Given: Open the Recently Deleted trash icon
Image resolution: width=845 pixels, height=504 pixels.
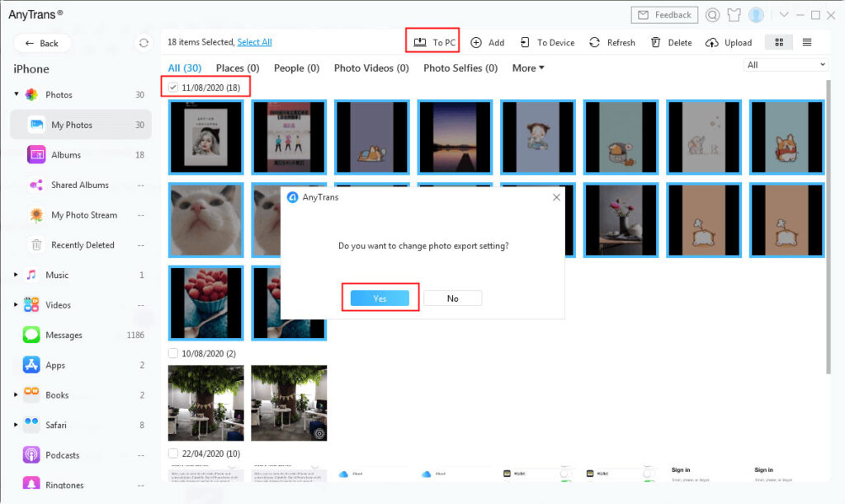Looking at the screenshot, I should point(36,245).
